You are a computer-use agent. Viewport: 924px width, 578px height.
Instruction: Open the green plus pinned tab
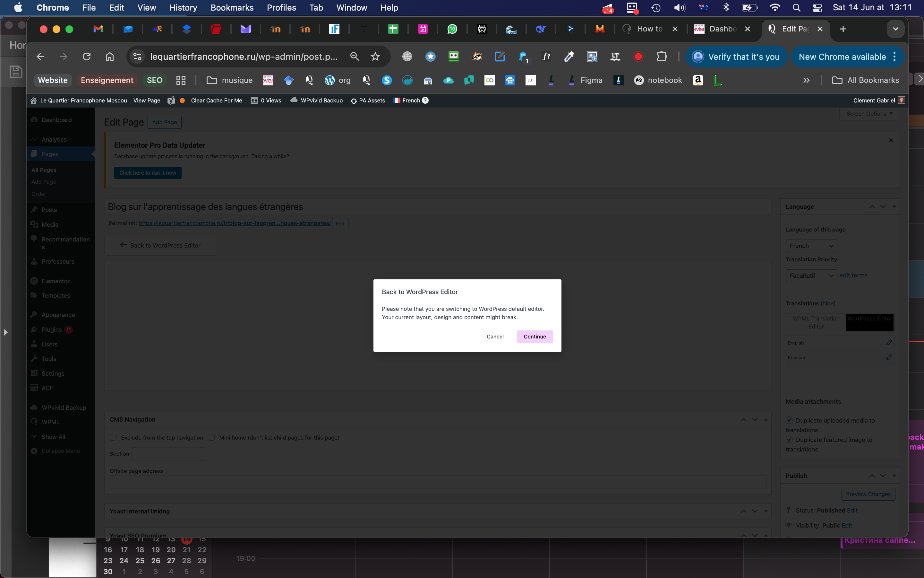point(393,29)
